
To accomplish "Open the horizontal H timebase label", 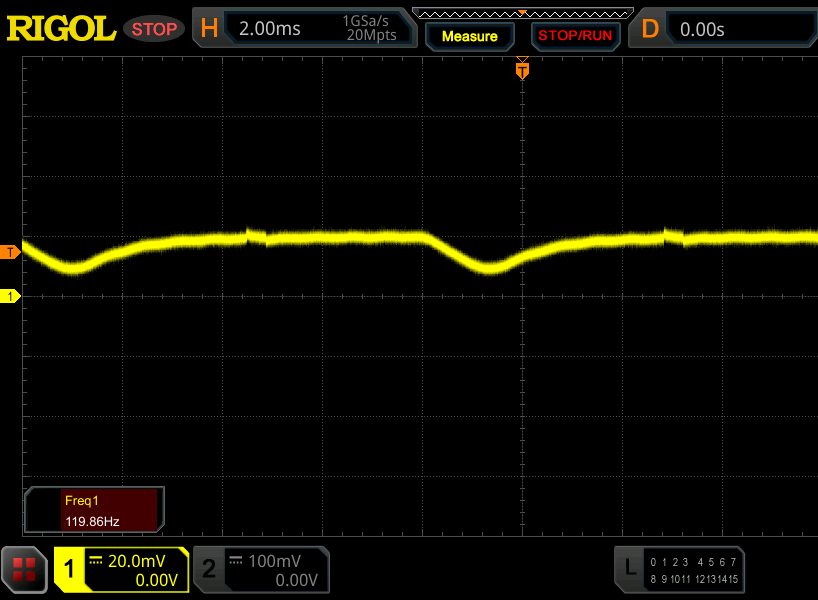I will click(x=209, y=28).
